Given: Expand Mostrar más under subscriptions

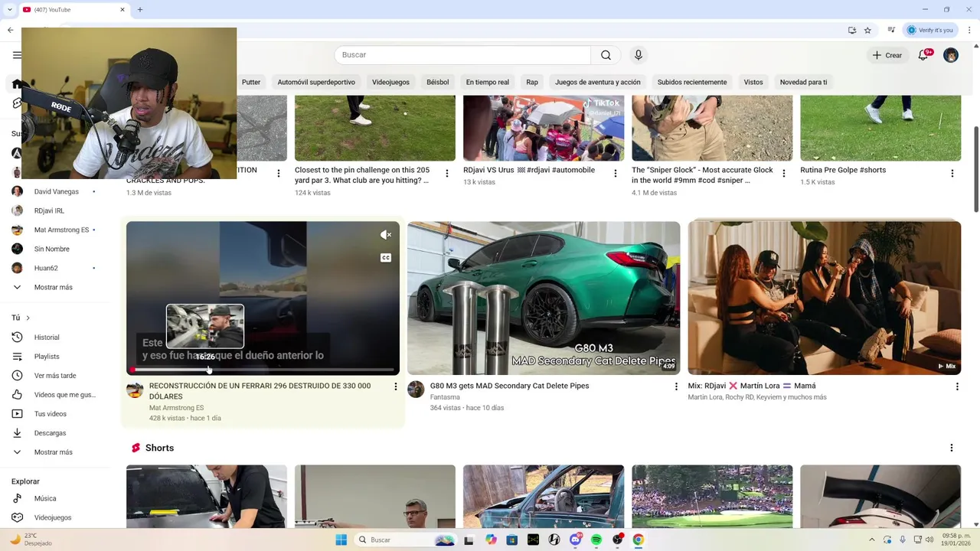Looking at the screenshot, I should [54, 287].
